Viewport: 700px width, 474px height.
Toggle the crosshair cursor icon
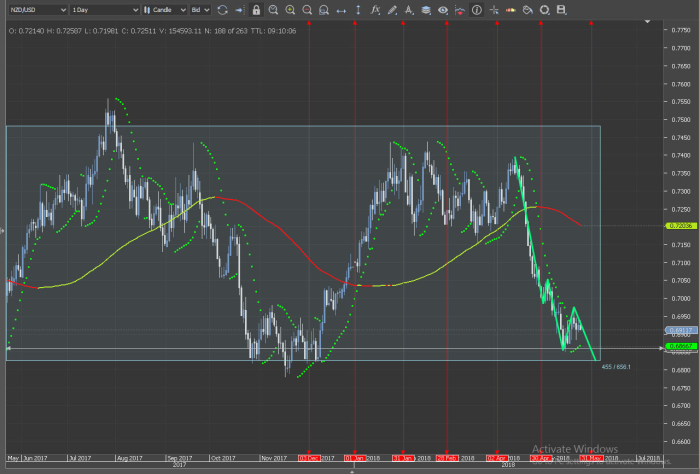494,10
